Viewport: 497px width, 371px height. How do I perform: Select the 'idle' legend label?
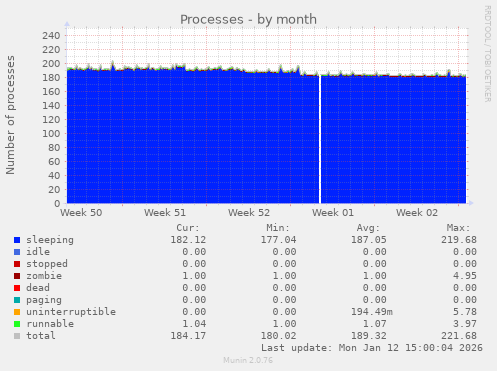point(38,252)
